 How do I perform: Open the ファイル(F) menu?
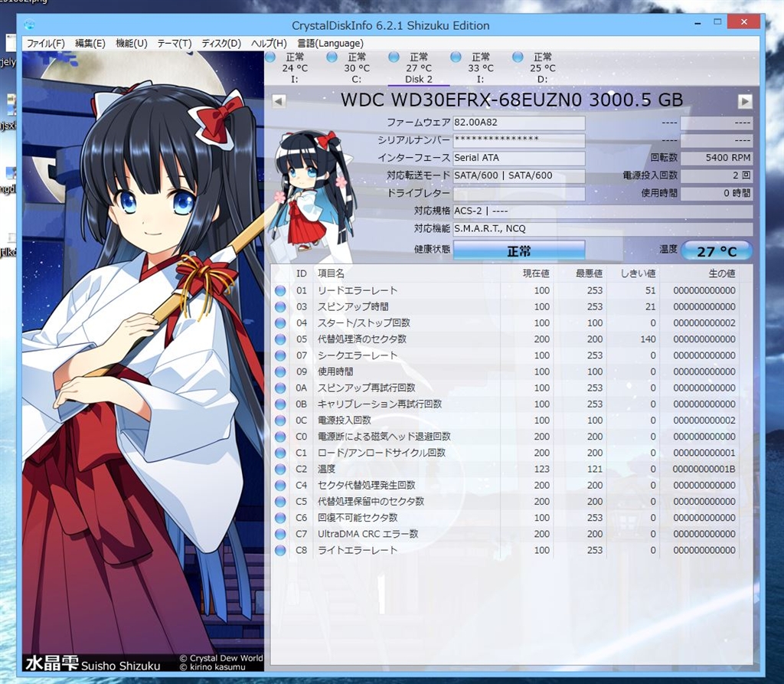pos(45,44)
